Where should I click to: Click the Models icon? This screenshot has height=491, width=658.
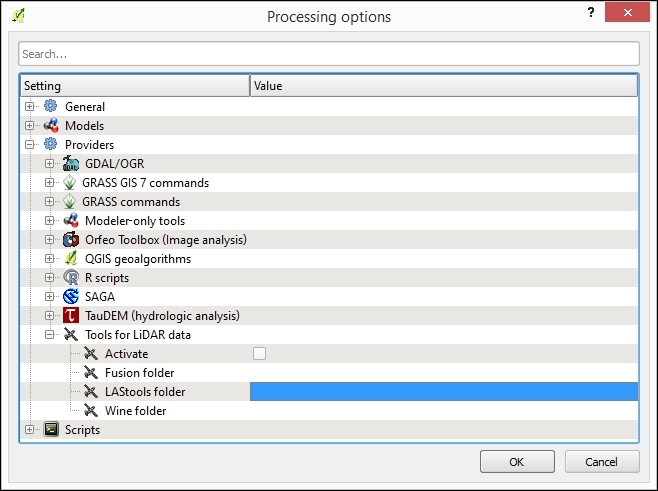51,125
